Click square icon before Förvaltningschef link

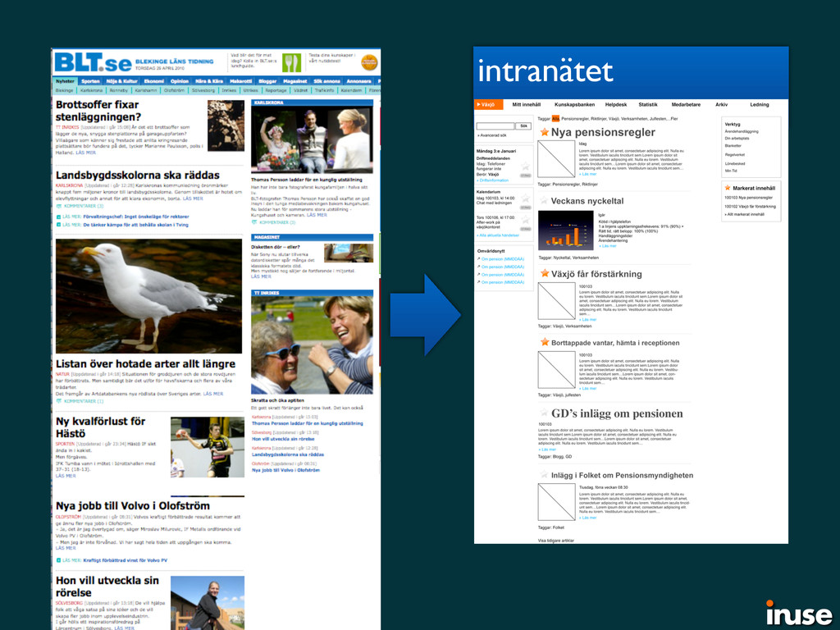pos(58,217)
